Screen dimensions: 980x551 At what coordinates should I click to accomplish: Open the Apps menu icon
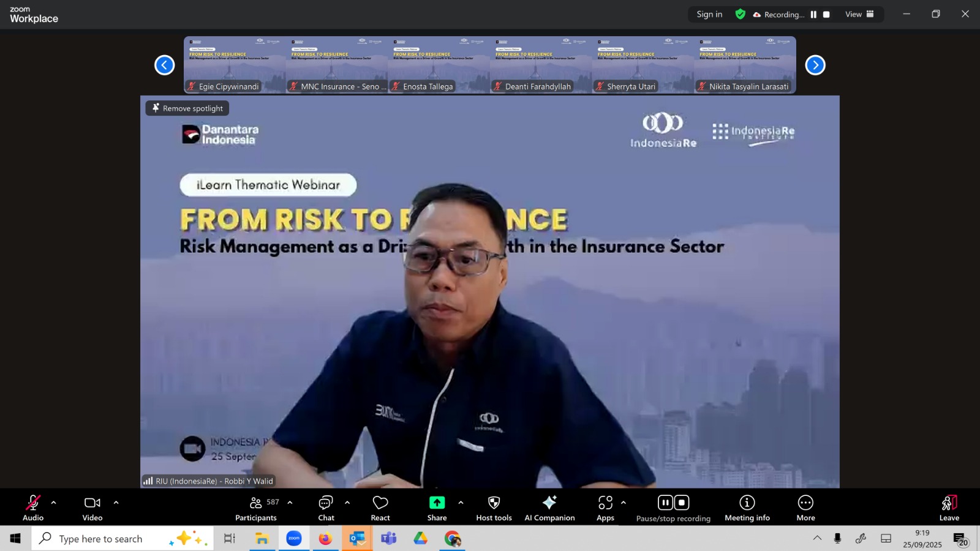click(605, 508)
